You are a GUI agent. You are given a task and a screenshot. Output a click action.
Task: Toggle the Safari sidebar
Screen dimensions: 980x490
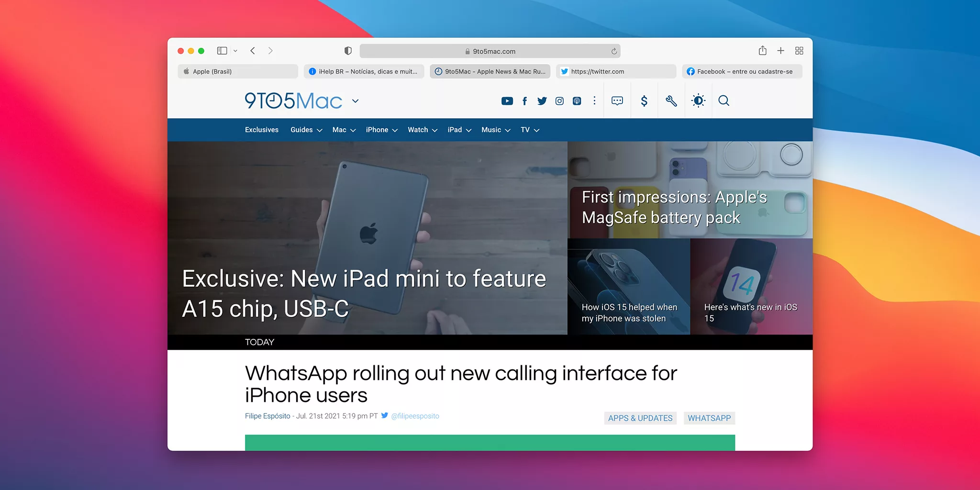pyautogui.click(x=222, y=51)
